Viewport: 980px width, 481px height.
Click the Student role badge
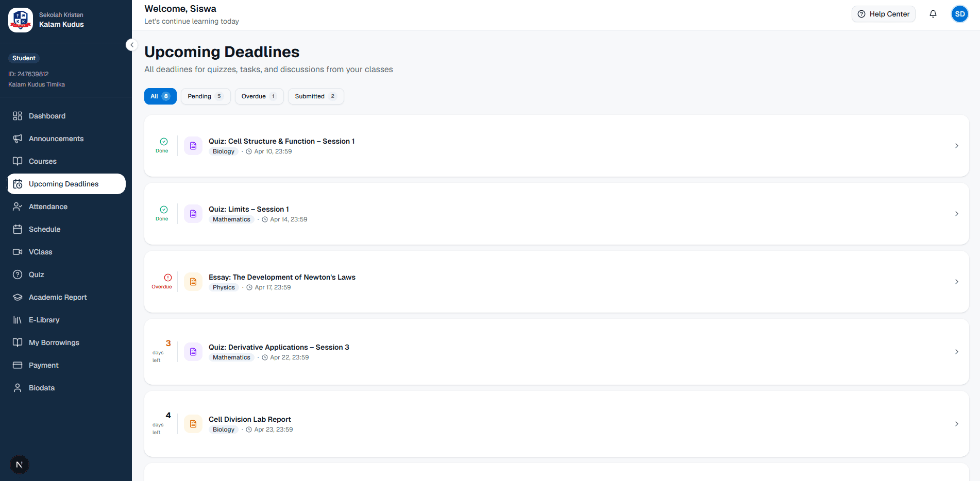point(24,58)
